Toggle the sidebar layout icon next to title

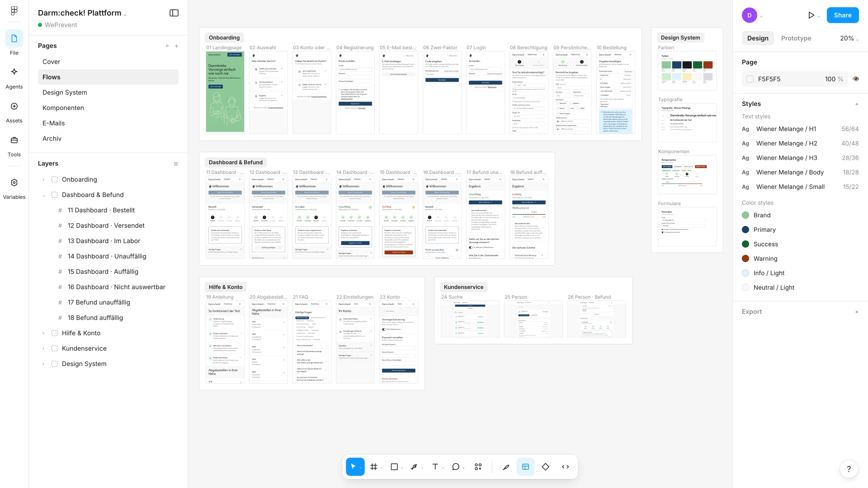174,13
